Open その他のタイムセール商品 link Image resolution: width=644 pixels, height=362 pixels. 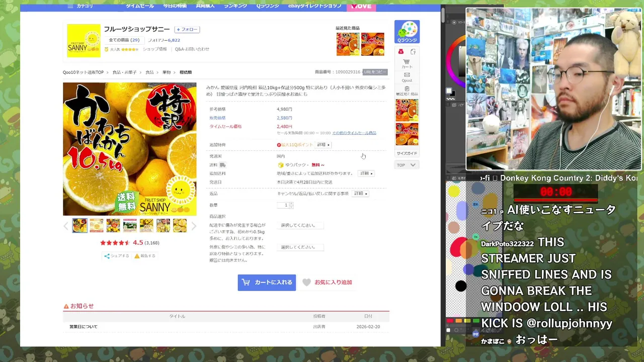(x=354, y=133)
